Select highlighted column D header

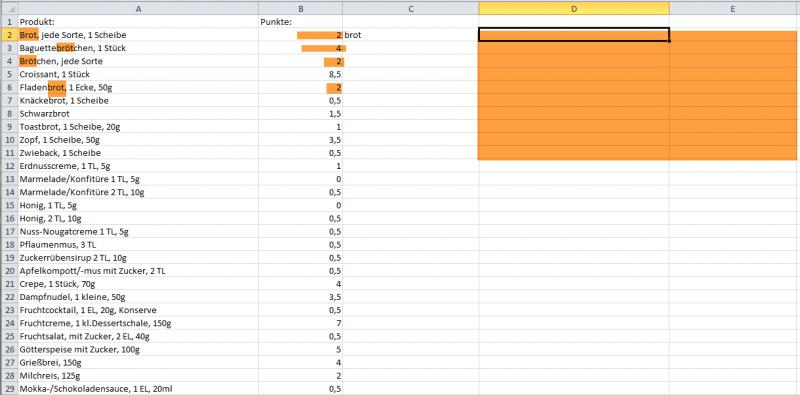[574, 9]
